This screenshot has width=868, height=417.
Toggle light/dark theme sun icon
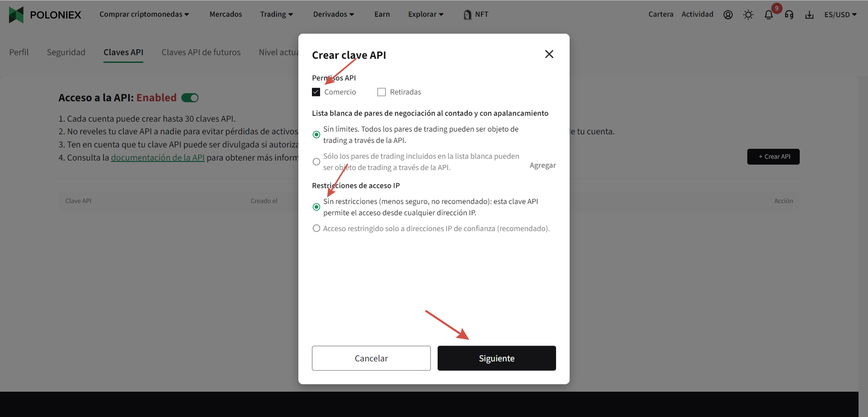[x=748, y=14]
